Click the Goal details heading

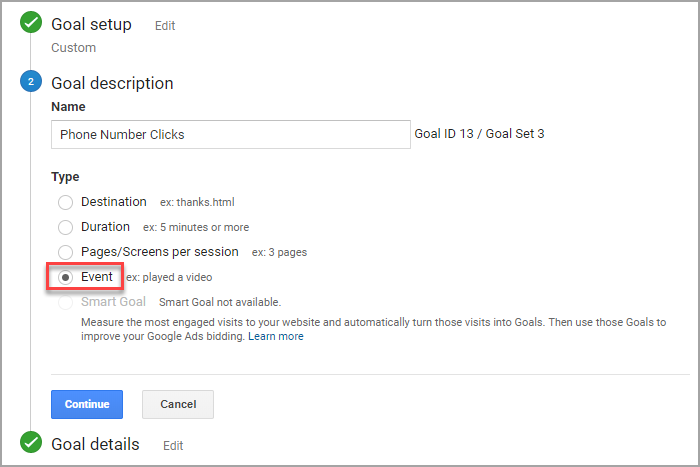[95, 444]
